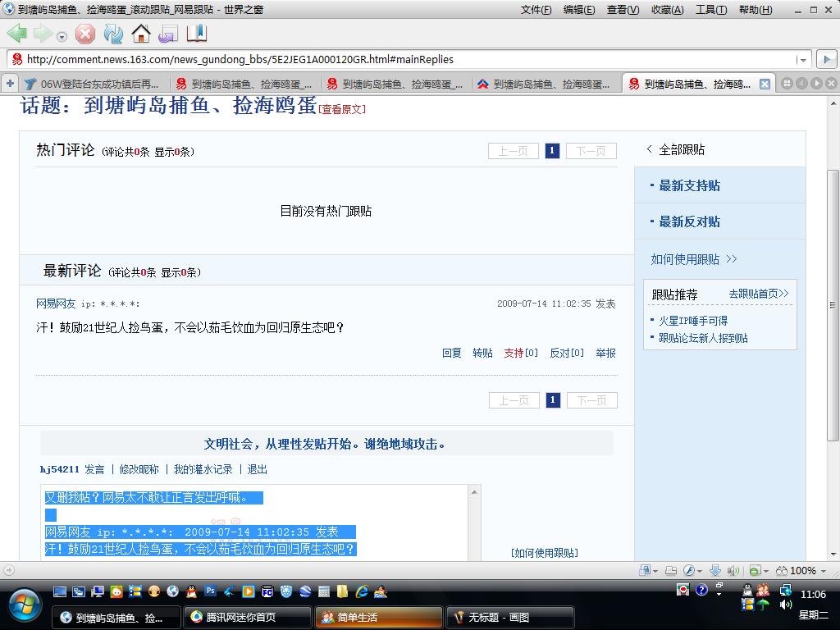Expand the forward button history arrow
This screenshot has height=630, width=840.
[x=62, y=36]
